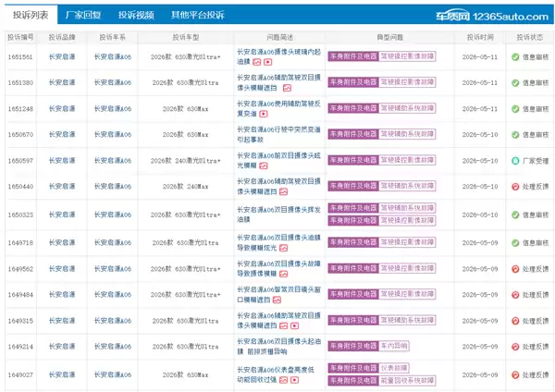Image resolution: width=555 pixels, height=392 pixels.
Task: Switch to the 投诉视频 tab
Action: coord(136,15)
